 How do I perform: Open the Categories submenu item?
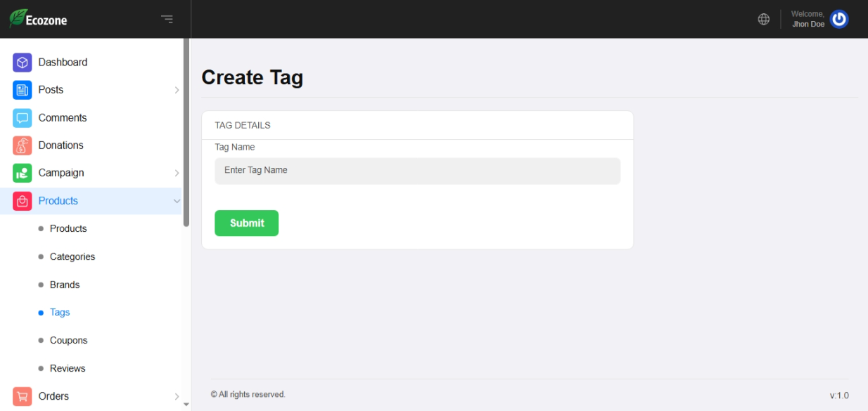tap(72, 257)
